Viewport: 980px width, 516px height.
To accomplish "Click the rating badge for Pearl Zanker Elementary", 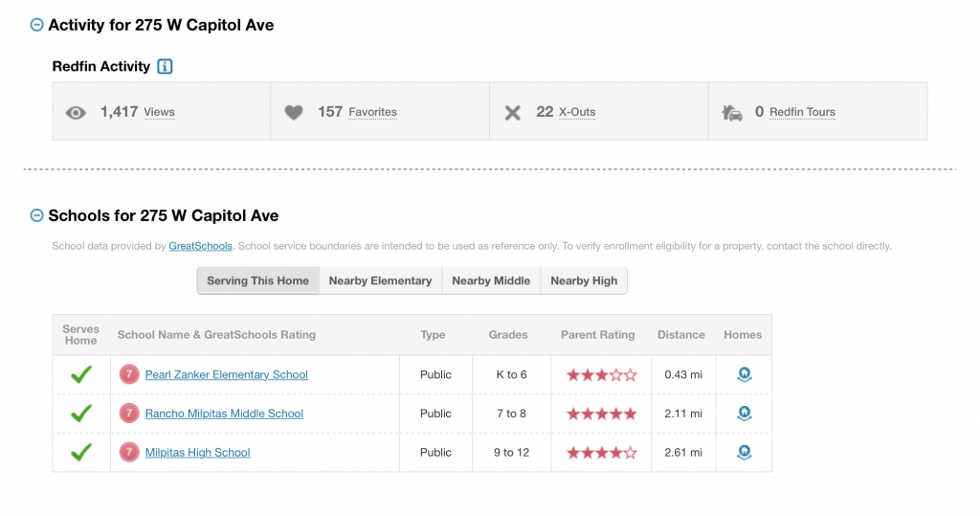I will tap(129, 375).
